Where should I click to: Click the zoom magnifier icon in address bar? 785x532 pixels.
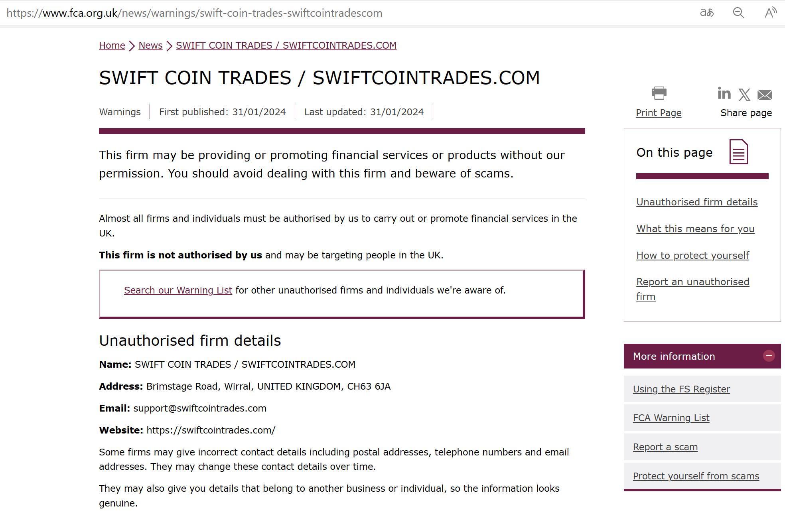[738, 13]
